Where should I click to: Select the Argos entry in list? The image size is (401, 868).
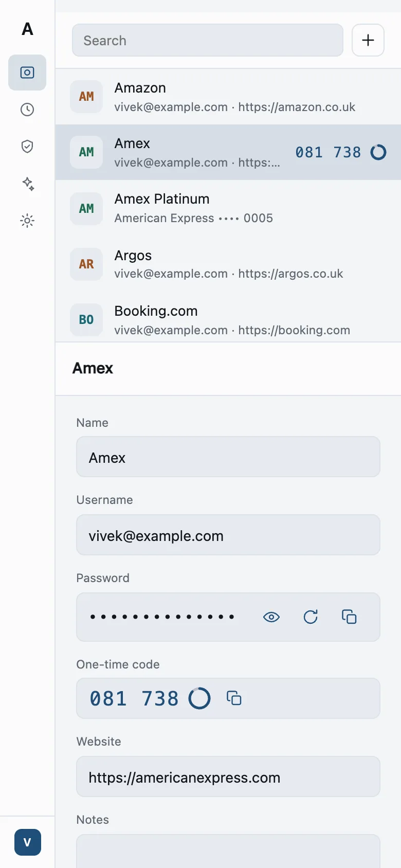228,264
